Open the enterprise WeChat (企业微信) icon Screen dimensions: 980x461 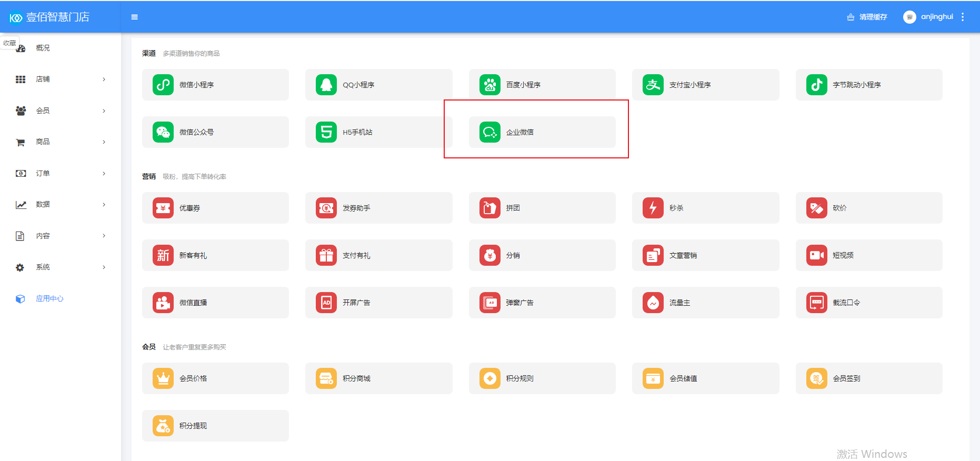489,132
